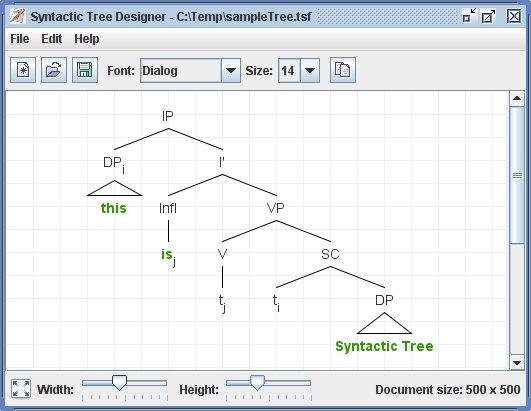
Task: Close the Syntactic Tree Designer window
Action: [514, 16]
